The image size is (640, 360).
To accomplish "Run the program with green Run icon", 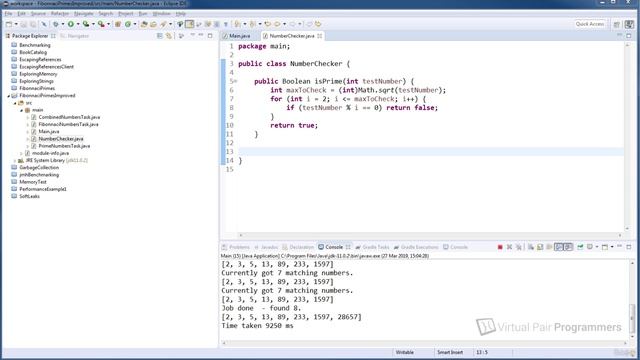I will (71, 24).
